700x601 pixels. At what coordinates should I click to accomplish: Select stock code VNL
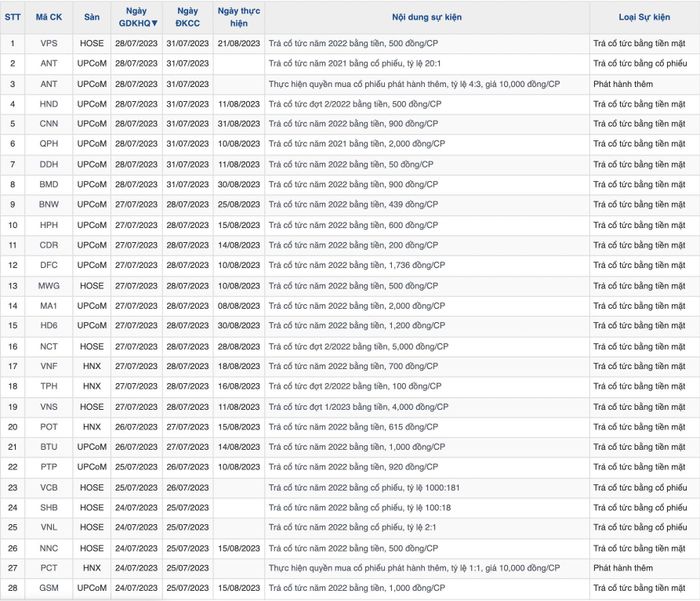pyautogui.click(x=49, y=527)
